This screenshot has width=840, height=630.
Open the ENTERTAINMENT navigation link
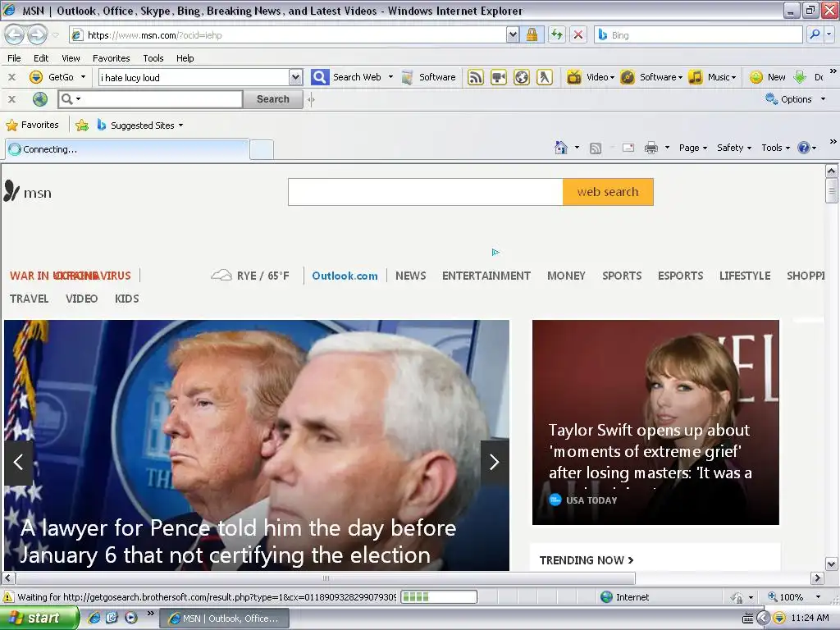tap(486, 276)
